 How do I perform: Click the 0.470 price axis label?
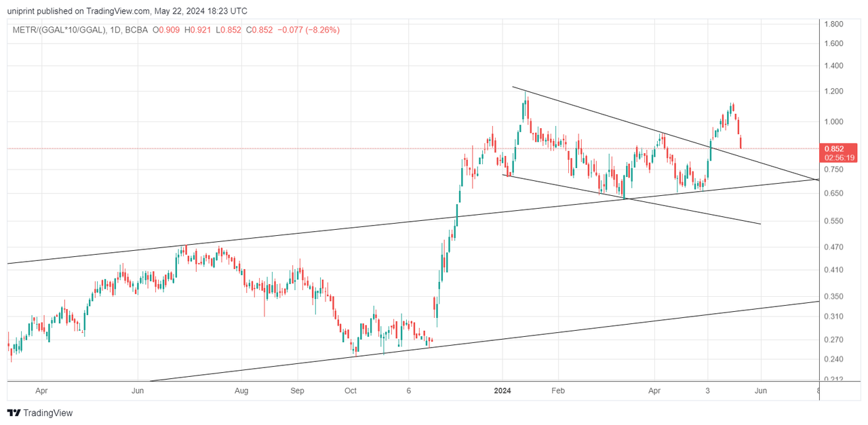click(x=834, y=247)
